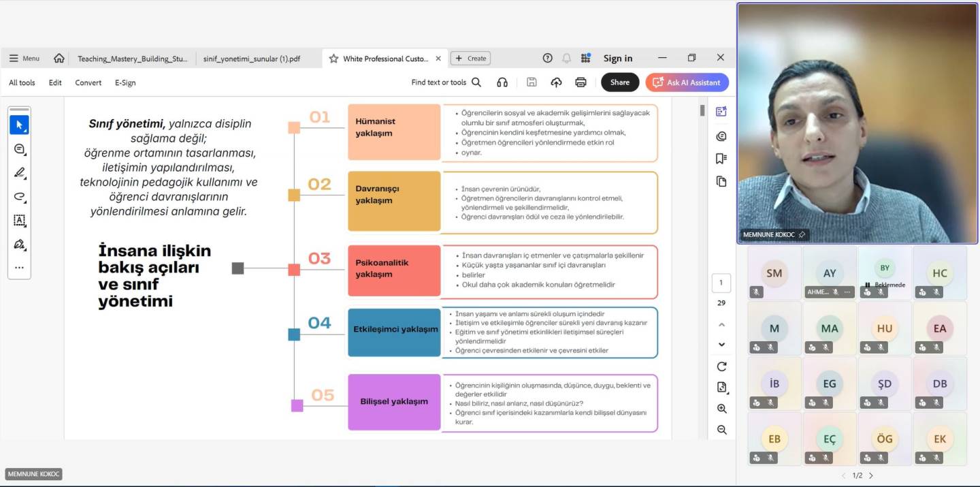Open the bookmarks panel on the right sidebar

[721, 159]
